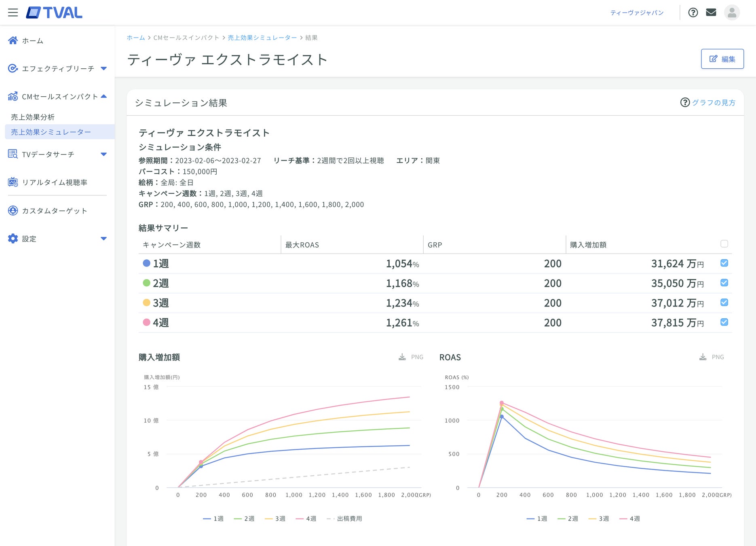Viewport: 756px width, 546px height.
Task: Click the question icon beside グラフの見方
Action: click(685, 102)
